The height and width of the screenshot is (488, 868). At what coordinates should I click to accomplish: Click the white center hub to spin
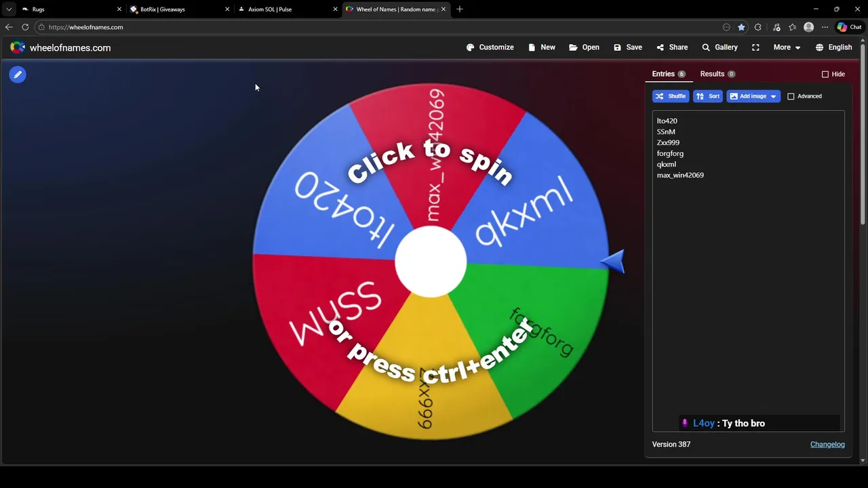point(431,262)
